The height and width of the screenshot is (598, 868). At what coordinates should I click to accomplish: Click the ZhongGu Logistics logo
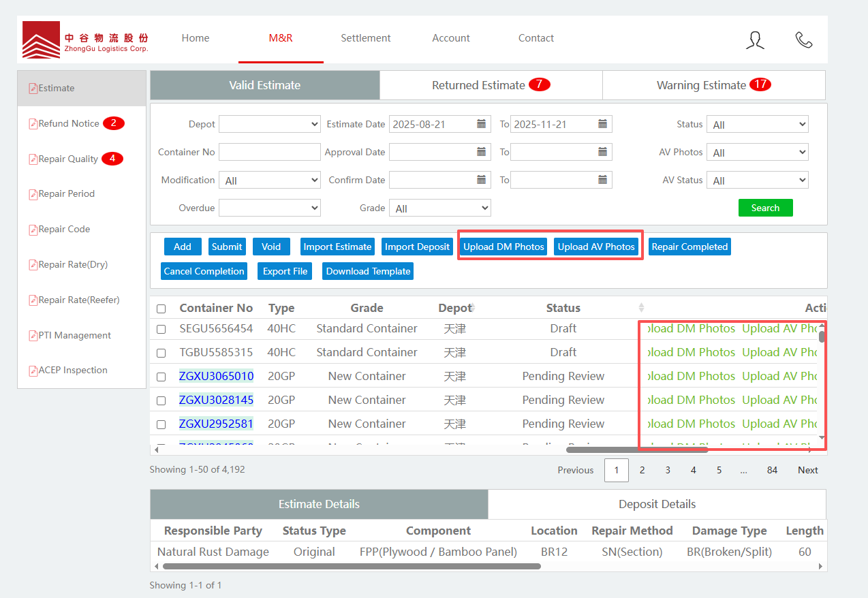click(85, 40)
